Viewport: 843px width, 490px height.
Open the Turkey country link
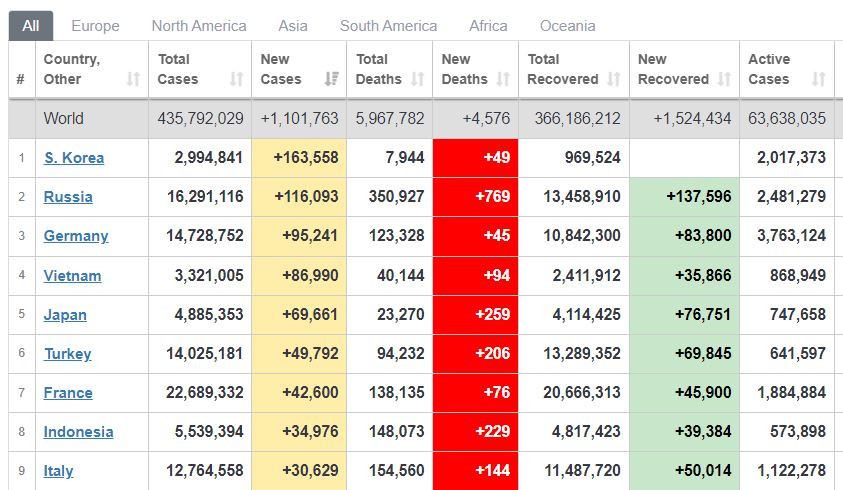[68, 354]
